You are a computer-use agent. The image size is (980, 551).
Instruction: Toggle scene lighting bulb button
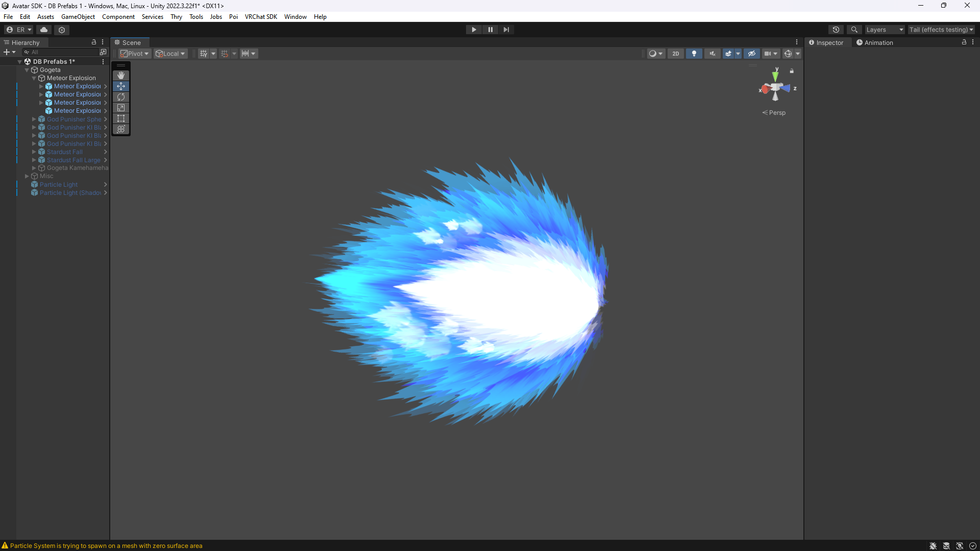tap(694, 54)
